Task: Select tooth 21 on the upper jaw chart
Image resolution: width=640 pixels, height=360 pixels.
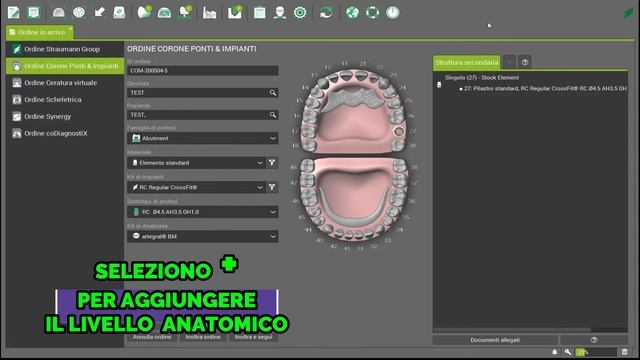Action: 361,76
